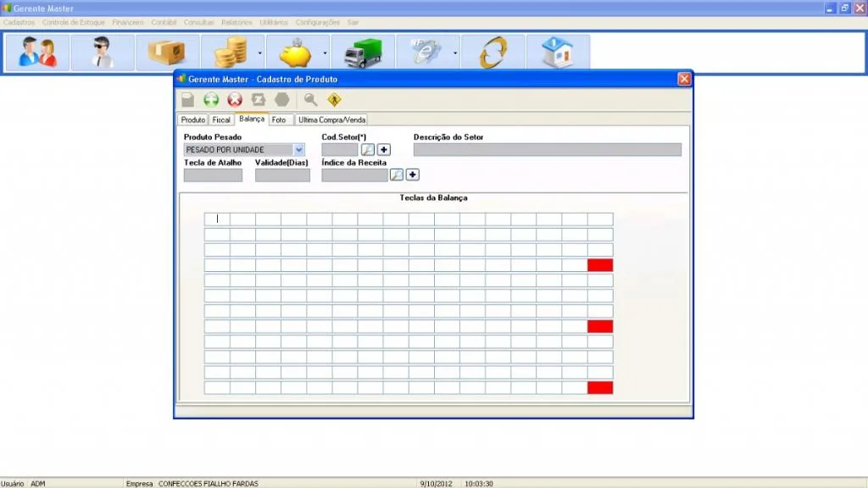Screen dimensions: 868x488
Task: Click the Validade(Dias) input field
Action: [282, 175]
